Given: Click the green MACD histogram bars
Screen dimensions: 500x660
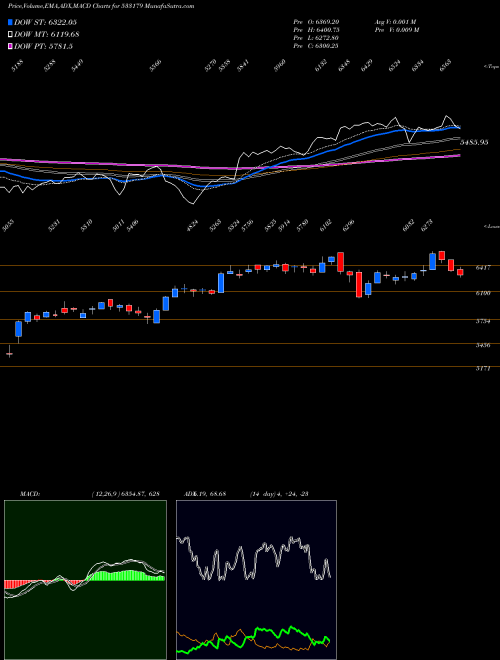Looking at the screenshot, I should pyautogui.click(x=126, y=576).
